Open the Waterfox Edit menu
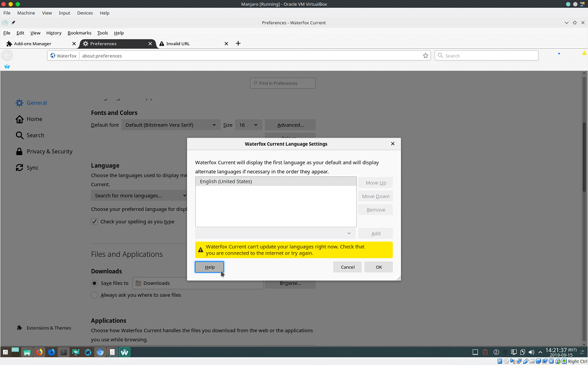The height and width of the screenshot is (365, 588). [20, 33]
